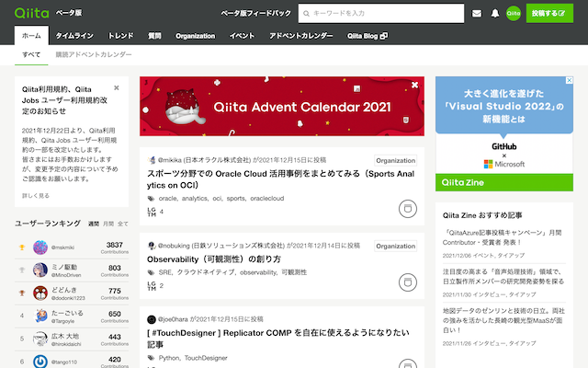Open the green user avatar menu
588x368 pixels.
click(514, 14)
